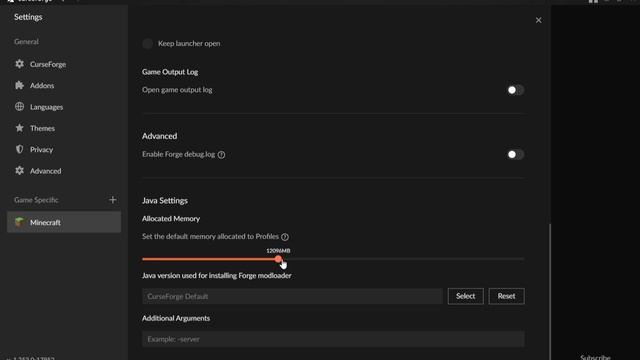Click the Themes star icon
This screenshot has width=640, height=360.
19,128
